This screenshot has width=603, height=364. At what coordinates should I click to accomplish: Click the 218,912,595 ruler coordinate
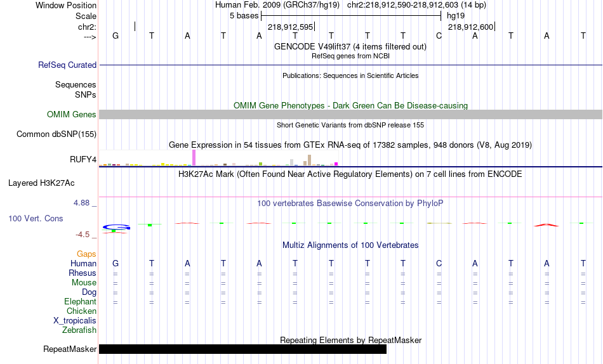(290, 27)
